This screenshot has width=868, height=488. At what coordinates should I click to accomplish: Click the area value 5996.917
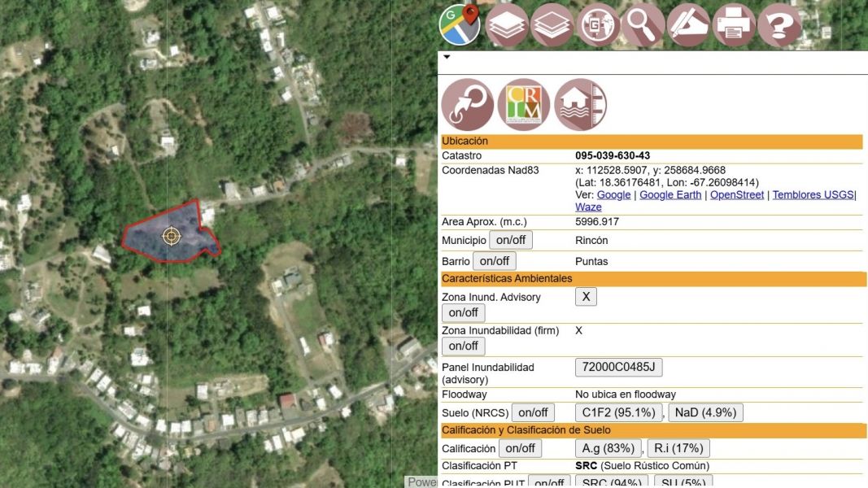point(597,222)
